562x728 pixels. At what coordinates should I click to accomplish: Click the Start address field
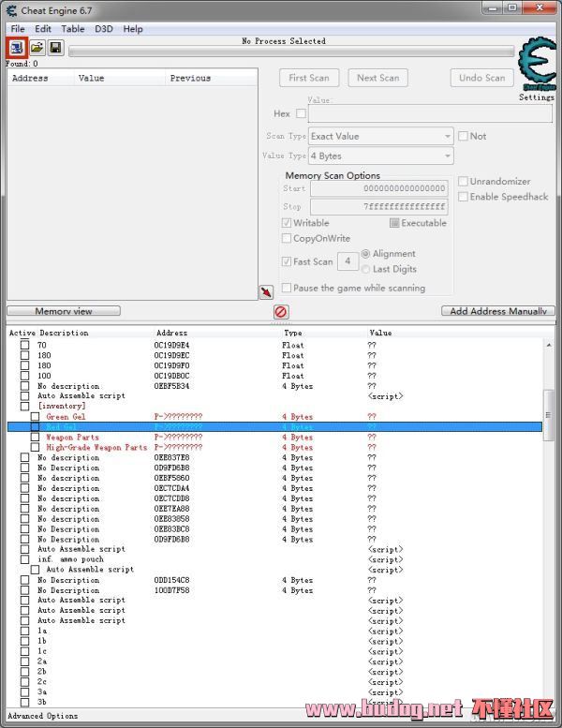click(379, 188)
